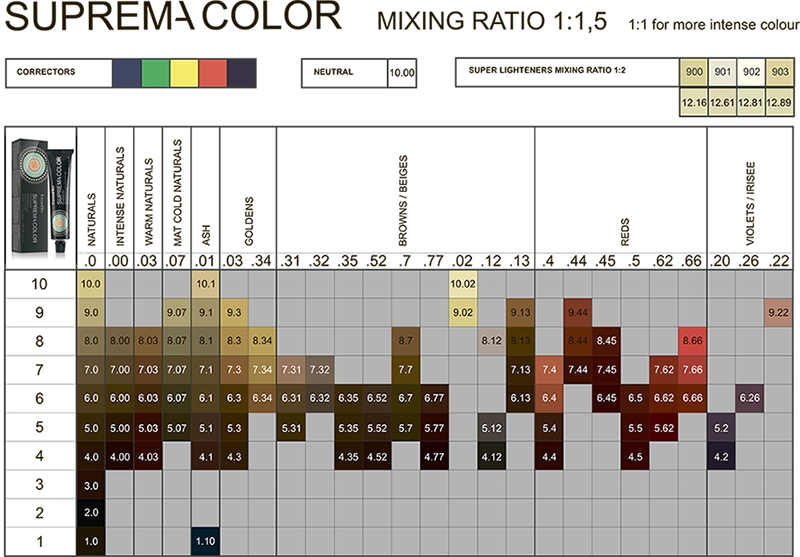
Task: Select shade 10.02 swatch
Action: (463, 284)
